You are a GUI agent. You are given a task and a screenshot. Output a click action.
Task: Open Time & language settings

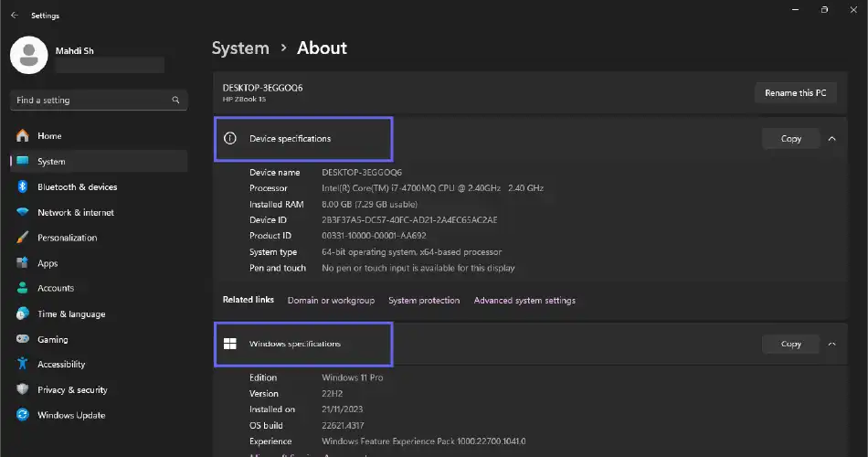point(70,314)
